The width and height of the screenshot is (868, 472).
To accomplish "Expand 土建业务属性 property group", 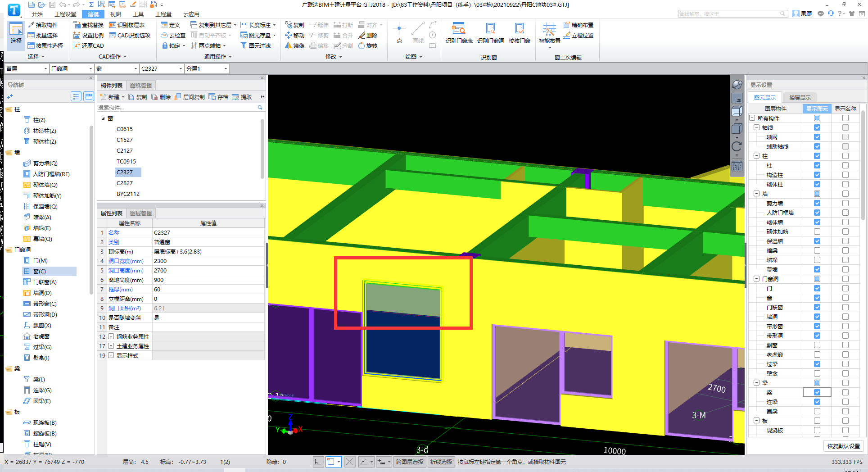I will (x=111, y=346).
